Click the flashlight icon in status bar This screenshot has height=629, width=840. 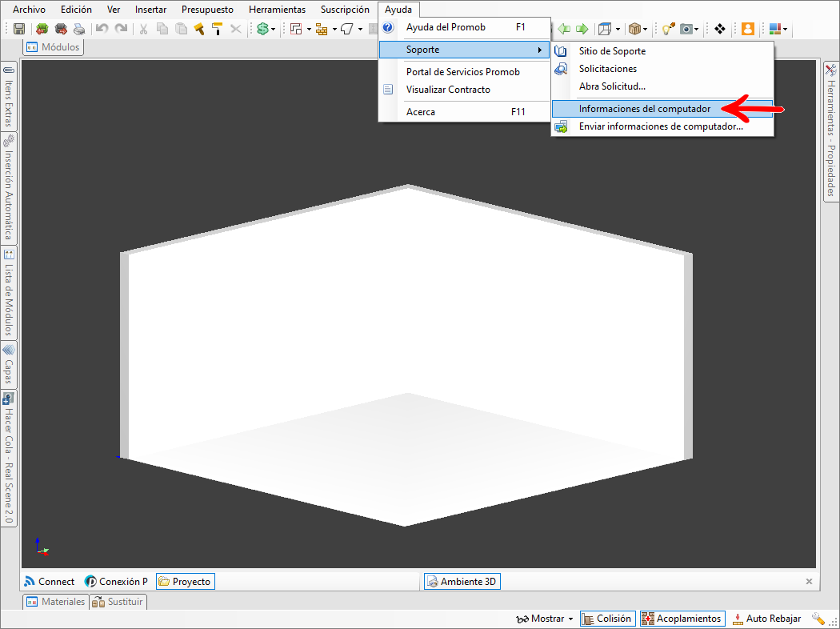coord(818,619)
